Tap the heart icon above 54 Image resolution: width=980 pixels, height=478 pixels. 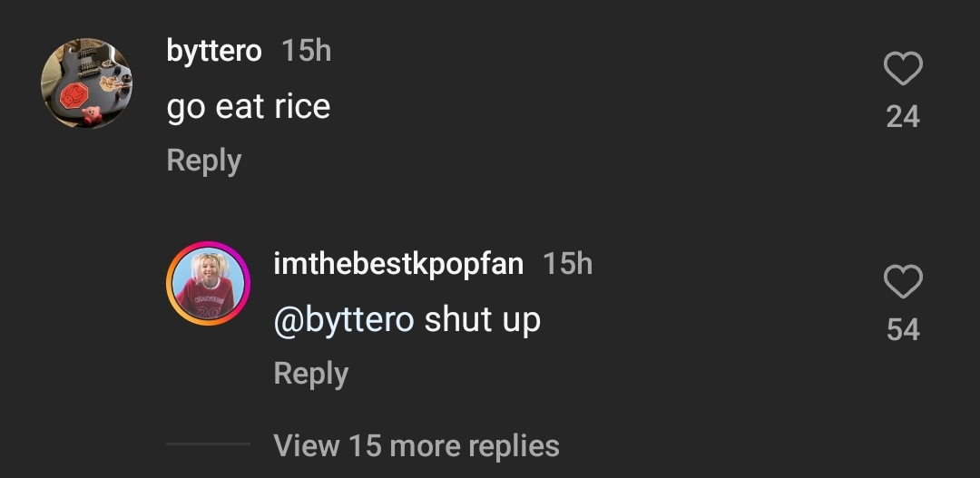pos(903,283)
